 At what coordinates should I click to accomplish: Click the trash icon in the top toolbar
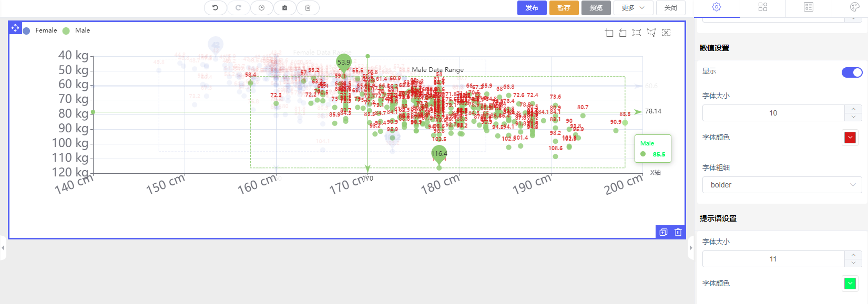308,8
